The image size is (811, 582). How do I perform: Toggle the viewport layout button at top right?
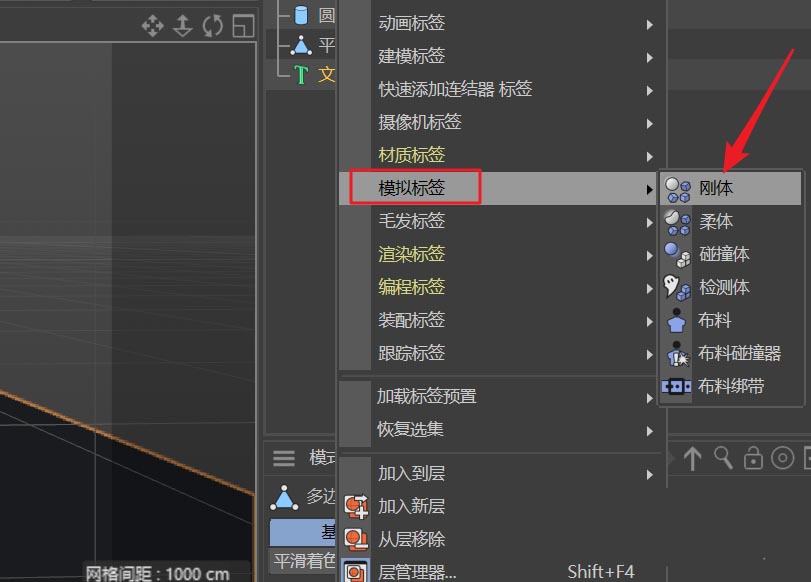[x=242, y=27]
